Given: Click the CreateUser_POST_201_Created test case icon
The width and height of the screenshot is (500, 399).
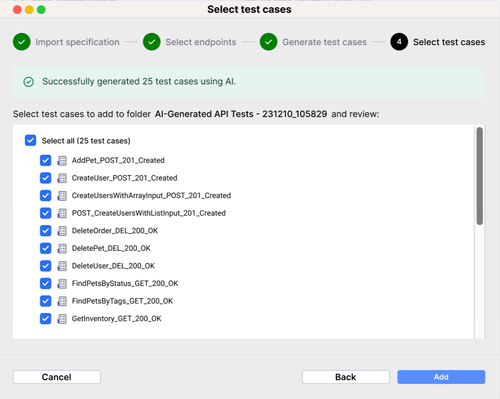Looking at the screenshot, I should point(62,178).
